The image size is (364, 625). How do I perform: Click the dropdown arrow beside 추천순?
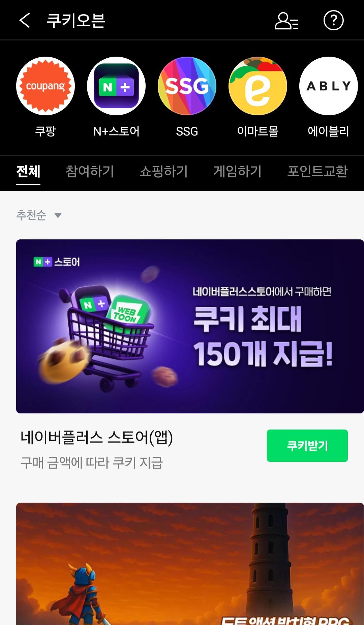tap(58, 215)
